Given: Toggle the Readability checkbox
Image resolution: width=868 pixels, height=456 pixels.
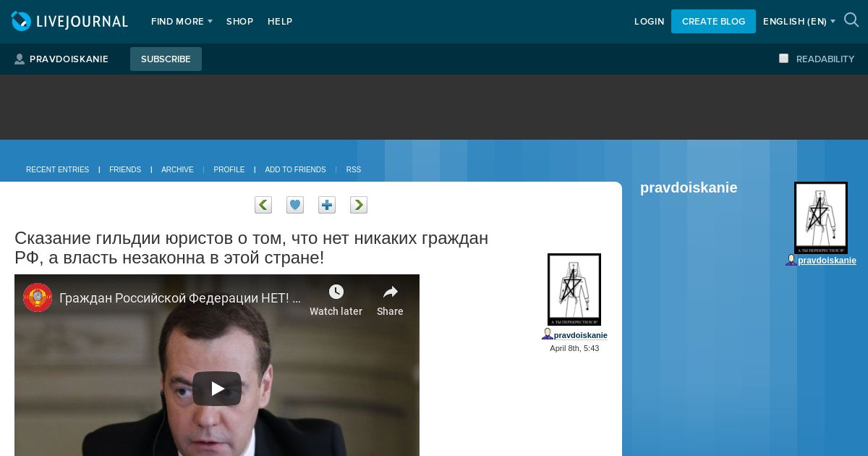Looking at the screenshot, I should (x=783, y=59).
